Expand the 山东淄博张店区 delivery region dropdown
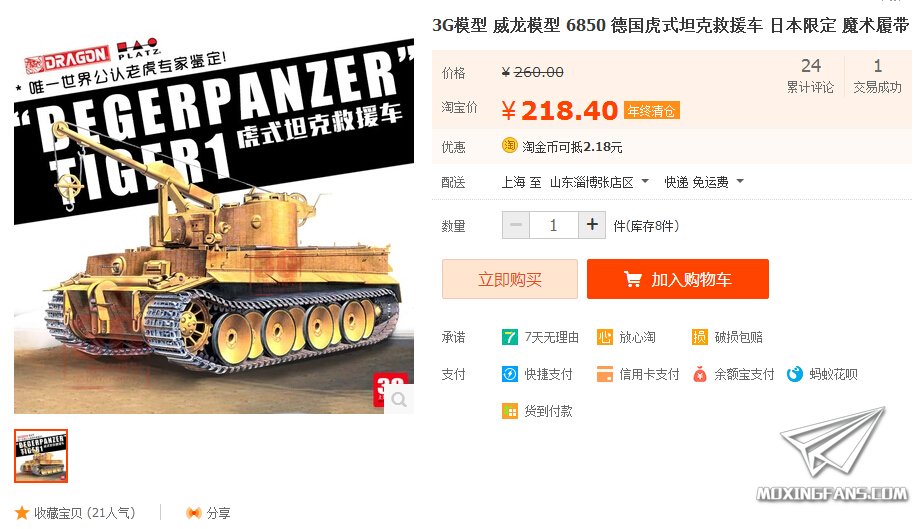Image resolution: width=918 pixels, height=529 pixels. point(645,181)
